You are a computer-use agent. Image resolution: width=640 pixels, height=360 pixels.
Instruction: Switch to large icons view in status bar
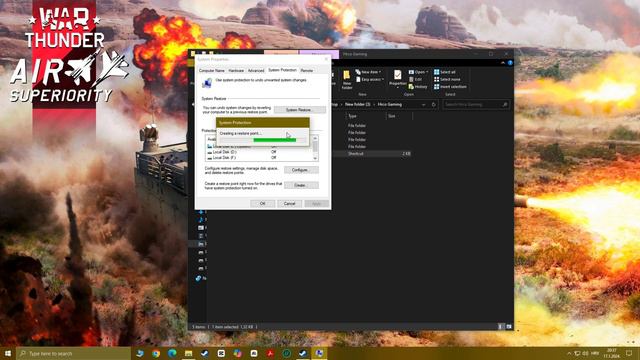[x=509, y=327]
